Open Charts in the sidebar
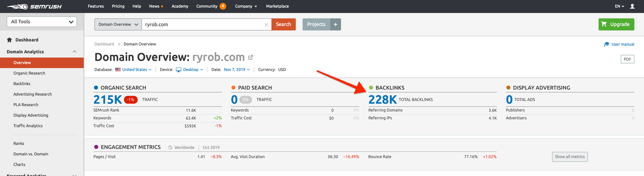This screenshot has width=644, height=176. coord(19,165)
